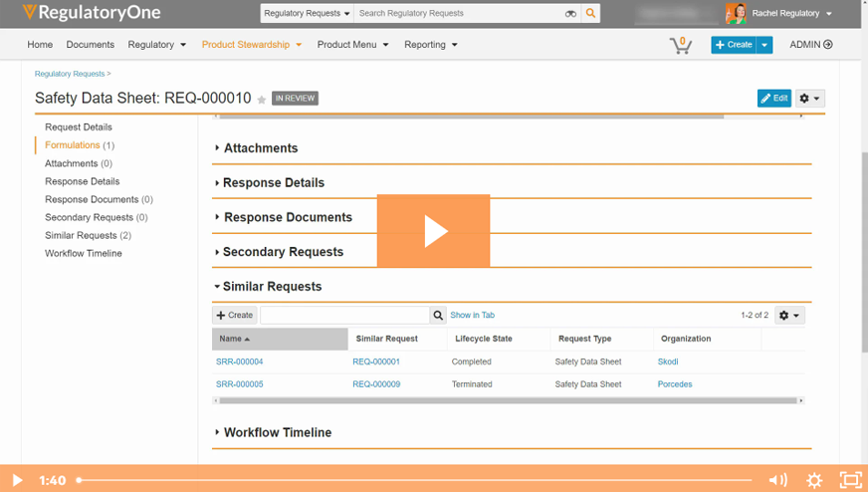Select Workflow Timeline in the sidebar
The width and height of the screenshot is (868, 492).
coord(84,253)
